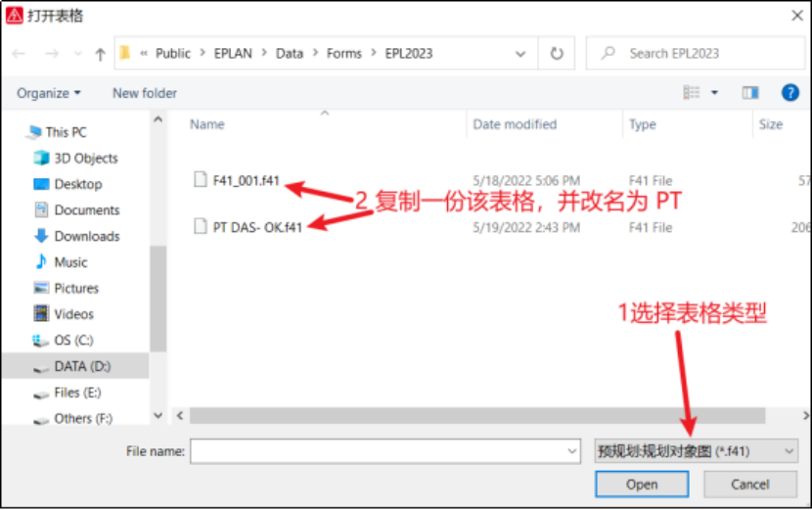This screenshot has width=812, height=510.
Task: Sort files by Name column
Action: [x=207, y=124]
